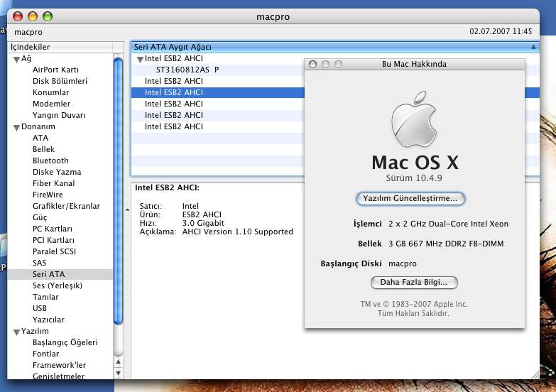Click the Sürüm 10.4.9 version text

point(414,178)
